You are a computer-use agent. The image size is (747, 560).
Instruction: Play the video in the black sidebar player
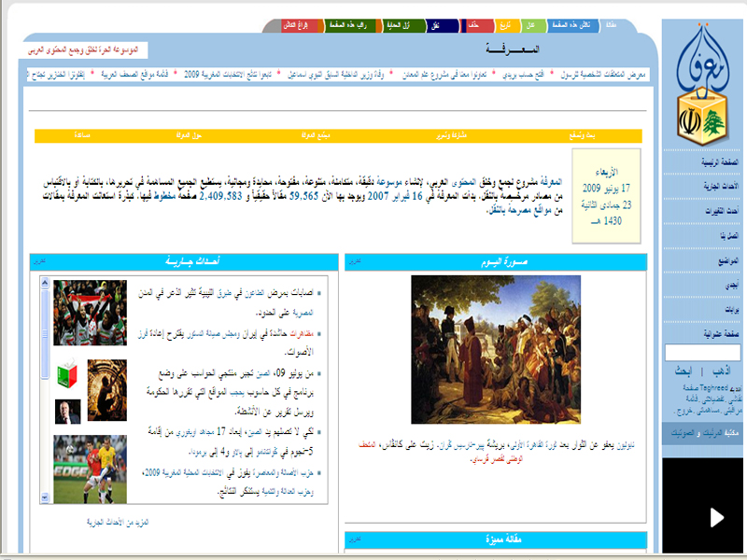716,518
